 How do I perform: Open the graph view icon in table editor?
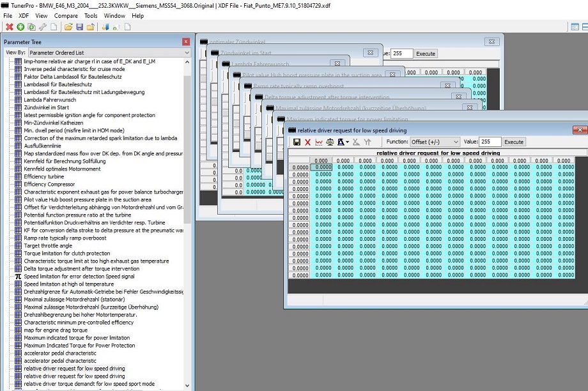319,142
